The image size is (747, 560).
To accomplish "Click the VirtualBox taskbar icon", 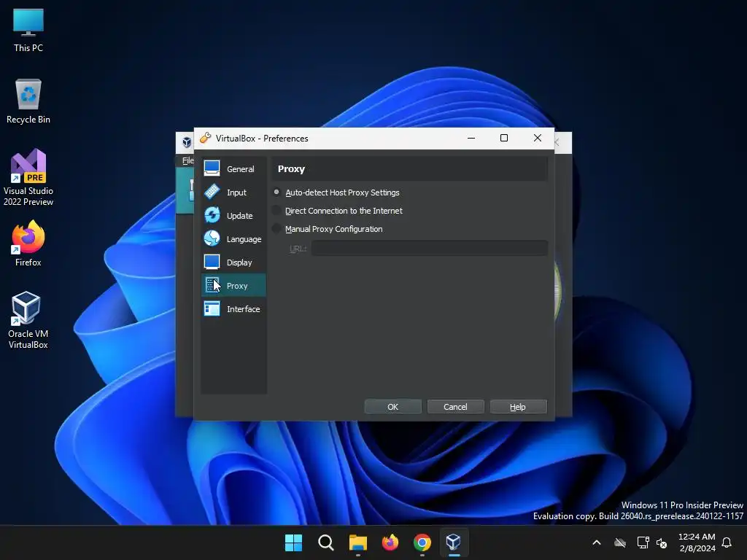I will (454, 542).
